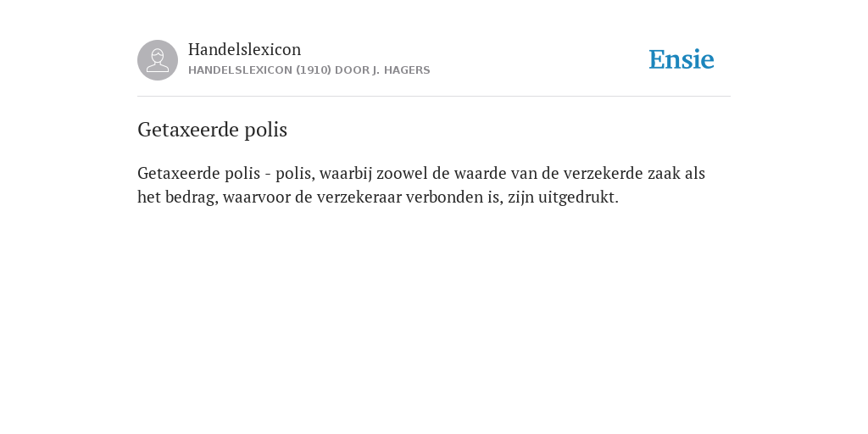
Task: Click the word bedrag in the second line
Action: point(192,197)
